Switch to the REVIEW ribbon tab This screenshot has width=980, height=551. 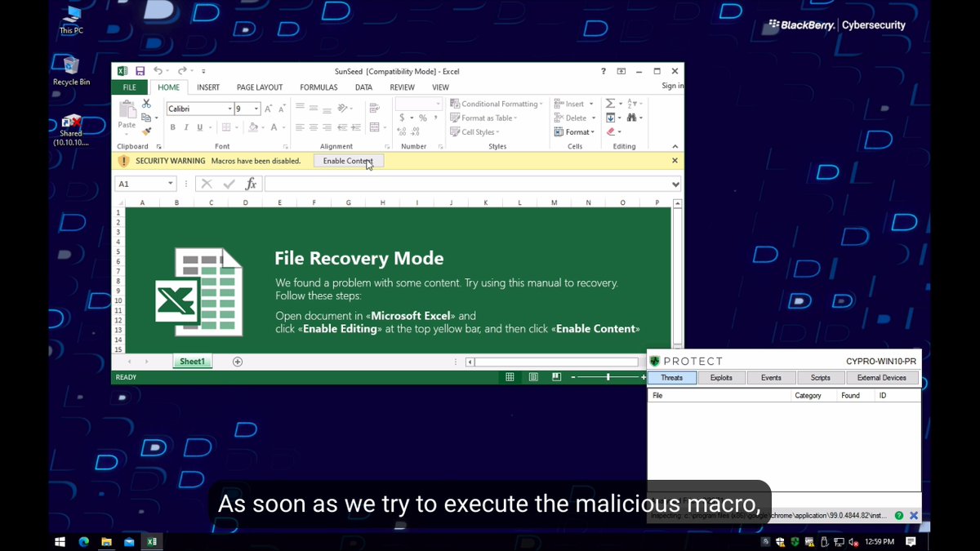coord(402,87)
